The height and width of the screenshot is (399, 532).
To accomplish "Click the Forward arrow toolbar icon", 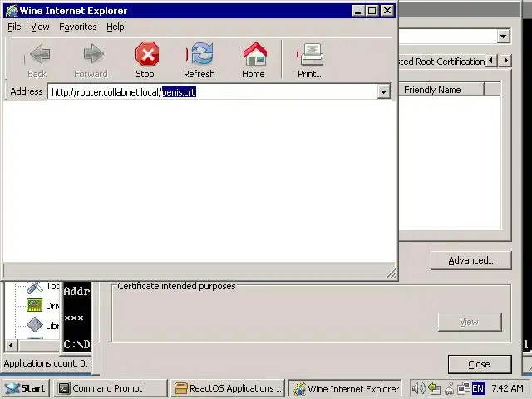I will [x=93, y=53].
